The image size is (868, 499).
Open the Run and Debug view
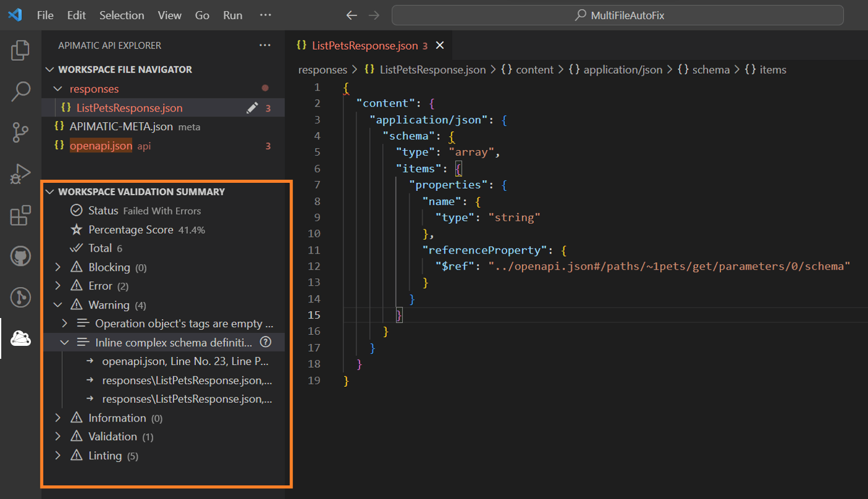pos(20,174)
